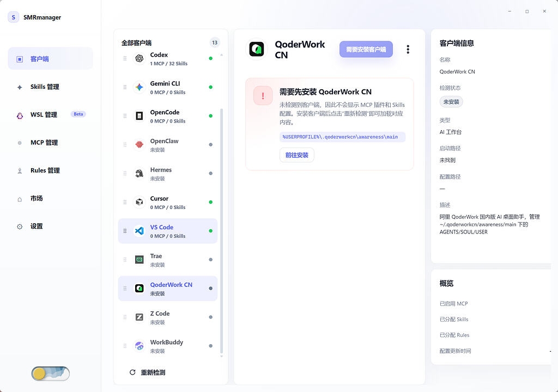Select the Cursor client icon
The width and height of the screenshot is (558, 392).
pyautogui.click(x=139, y=202)
